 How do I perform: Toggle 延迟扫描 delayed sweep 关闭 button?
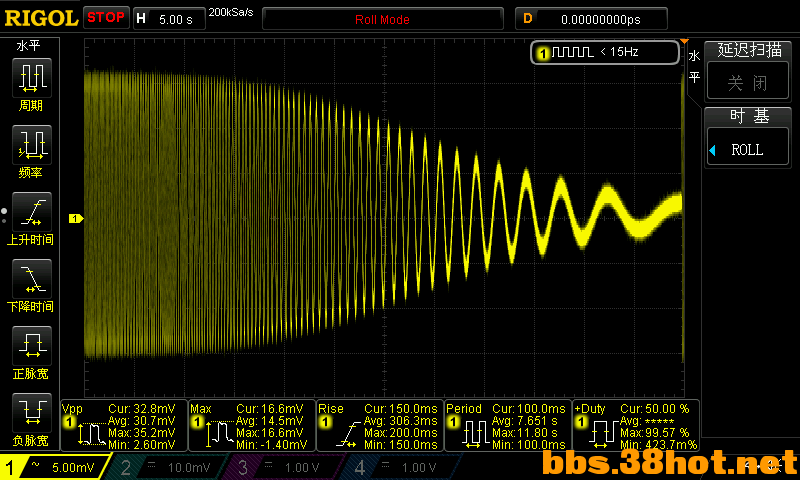[747, 82]
